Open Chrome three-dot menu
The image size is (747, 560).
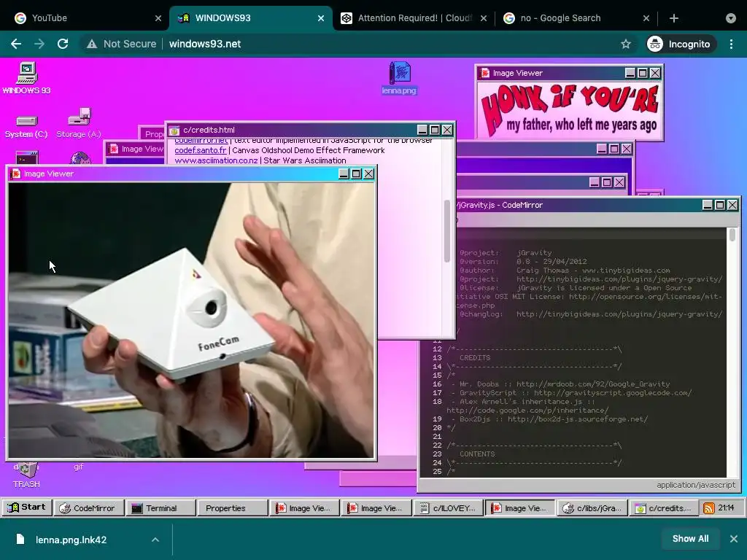(x=731, y=44)
